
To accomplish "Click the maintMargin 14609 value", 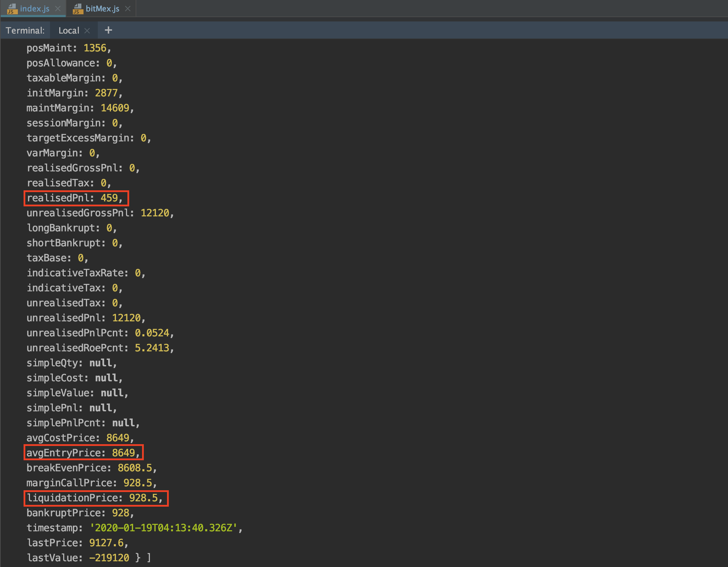I will tap(115, 108).
